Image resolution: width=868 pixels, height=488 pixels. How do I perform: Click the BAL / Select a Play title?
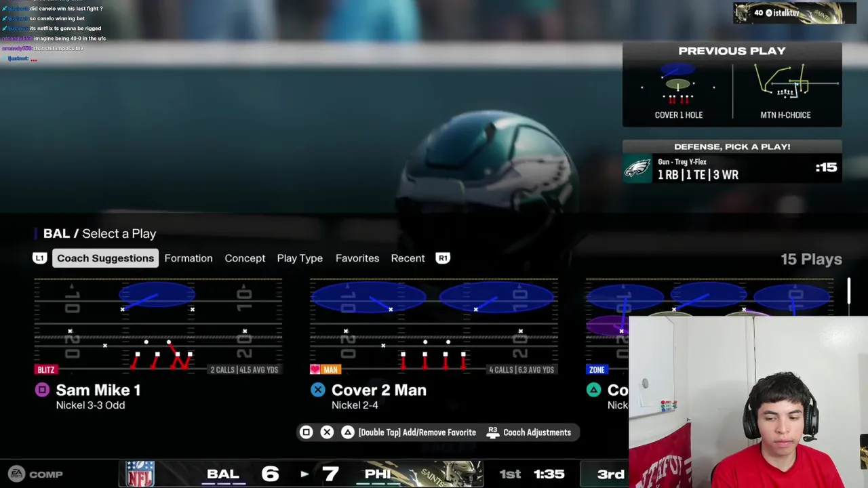pos(100,234)
